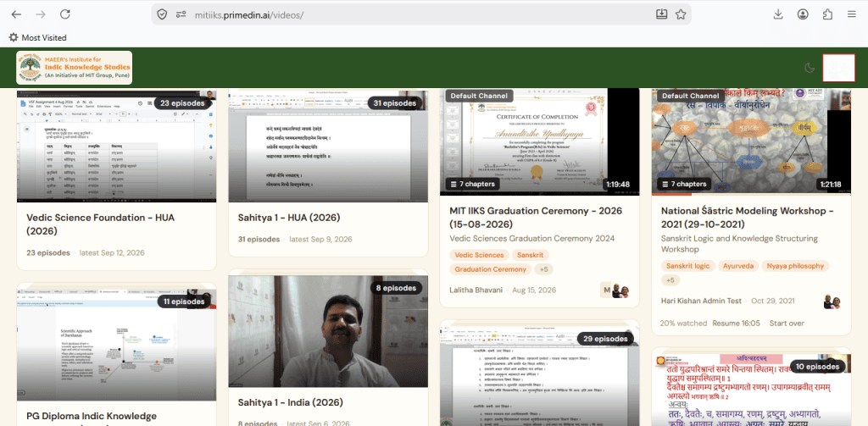
Task: Click the 1:21:18 duration label
Action: [829, 185]
